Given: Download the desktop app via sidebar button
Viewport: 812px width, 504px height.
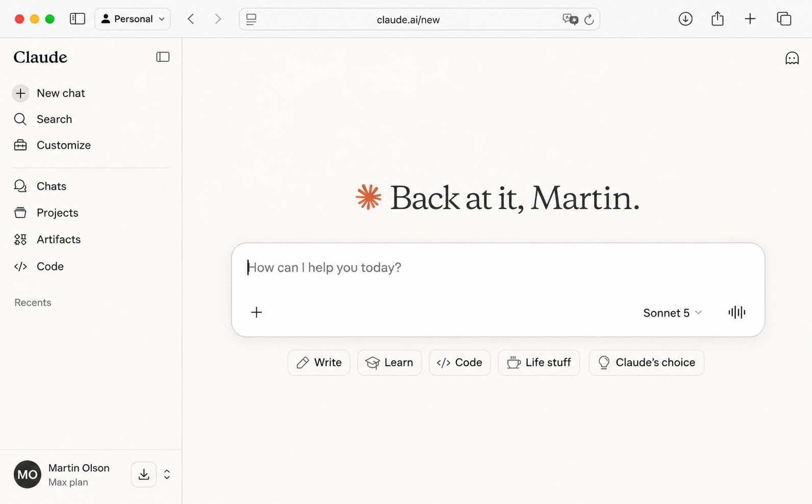Looking at the screenshot, I should (x=144, y=474).
